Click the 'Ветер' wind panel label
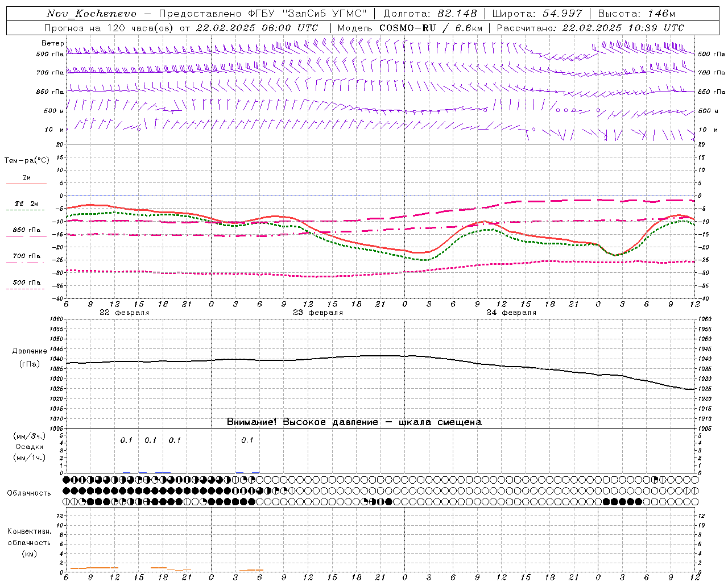728x582 pixels. (52, 43)
